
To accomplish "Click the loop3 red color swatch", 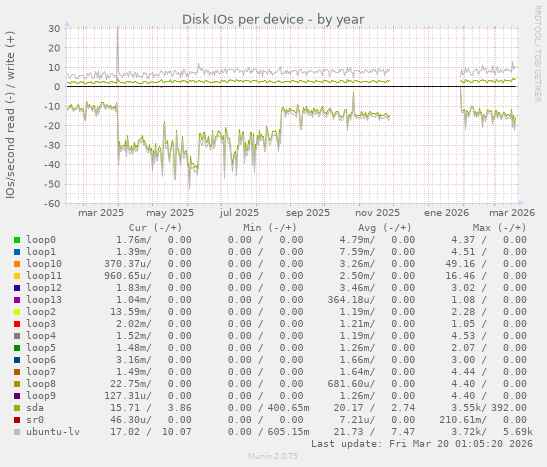I will point(17,324).
